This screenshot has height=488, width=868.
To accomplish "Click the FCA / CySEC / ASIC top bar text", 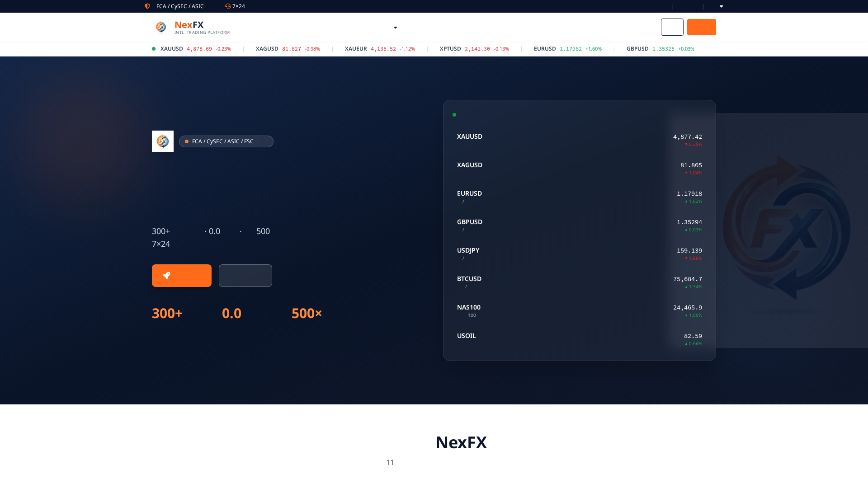I will pos(180,6).
